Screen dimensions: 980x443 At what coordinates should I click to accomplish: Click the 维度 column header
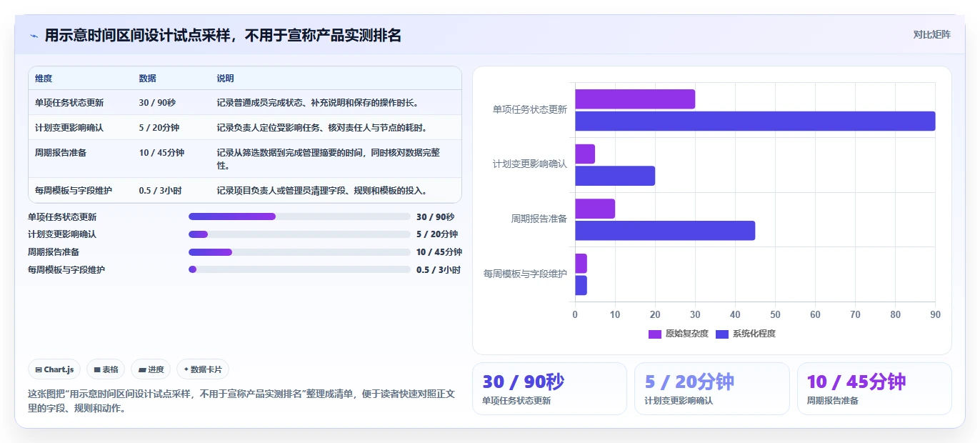click(44, 79)
